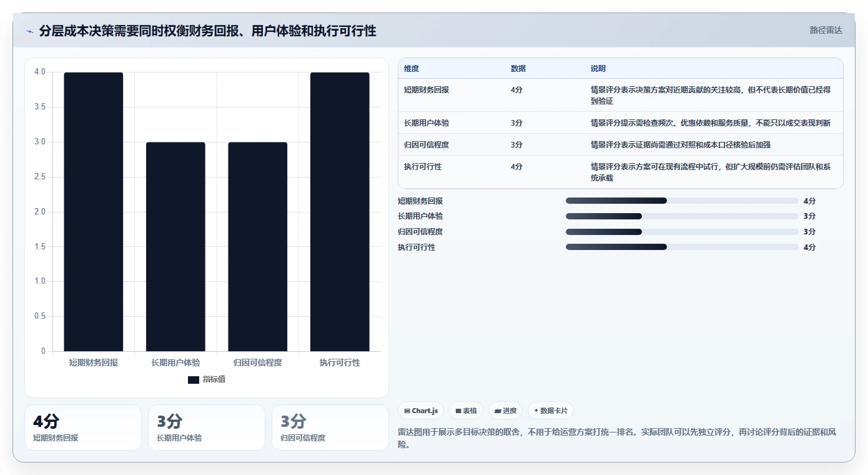The width and height of the screenshot is (868, 475).
Task: Click the 表格 chip
Action: (x=466, y=411)
